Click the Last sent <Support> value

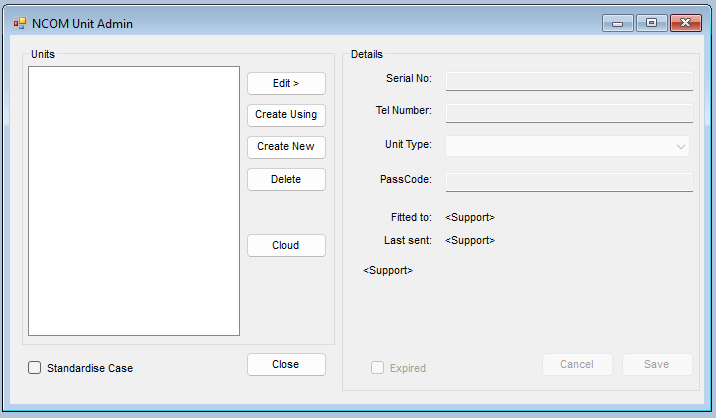pyautogui.click(x=470, y=240)
